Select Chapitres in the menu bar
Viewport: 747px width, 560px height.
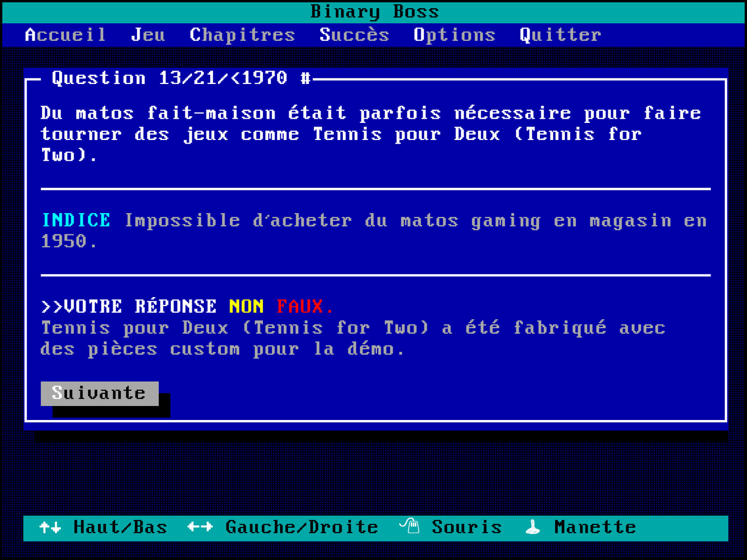242,35
